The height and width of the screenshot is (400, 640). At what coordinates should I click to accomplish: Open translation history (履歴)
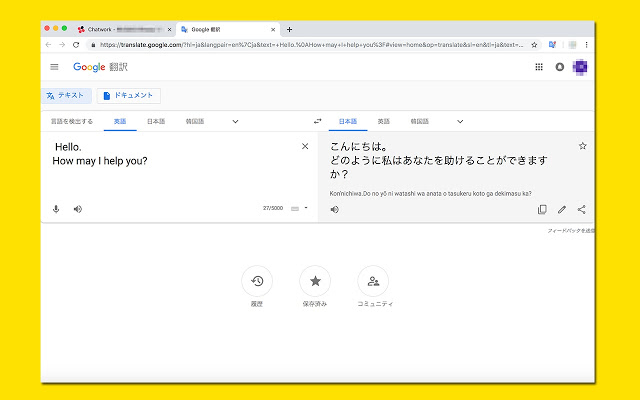pyautogui.click(x=257, y=281)
